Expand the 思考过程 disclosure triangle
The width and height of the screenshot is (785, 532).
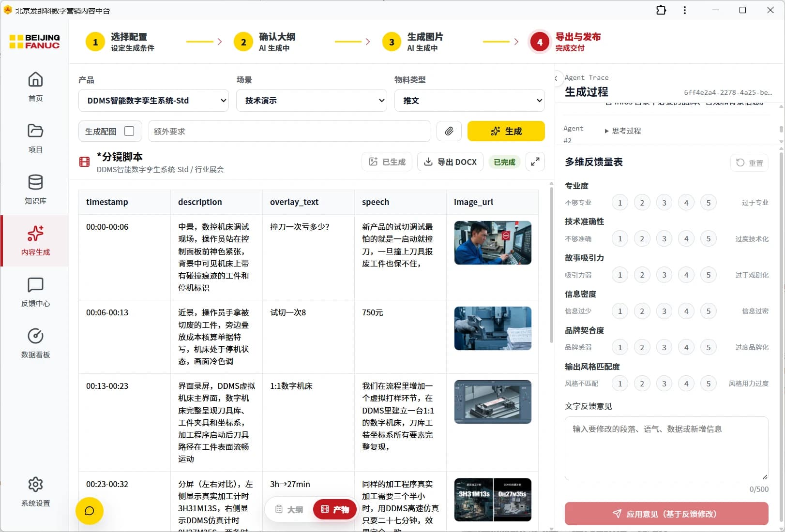606,131
